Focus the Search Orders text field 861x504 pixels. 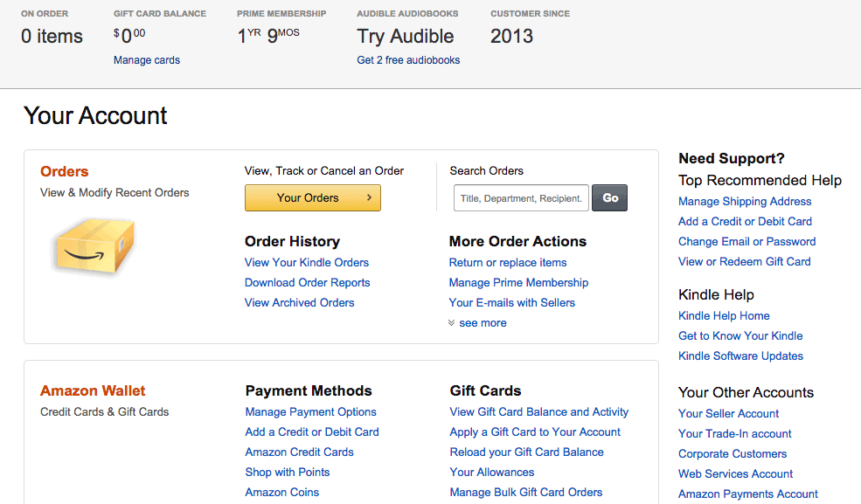521,198
